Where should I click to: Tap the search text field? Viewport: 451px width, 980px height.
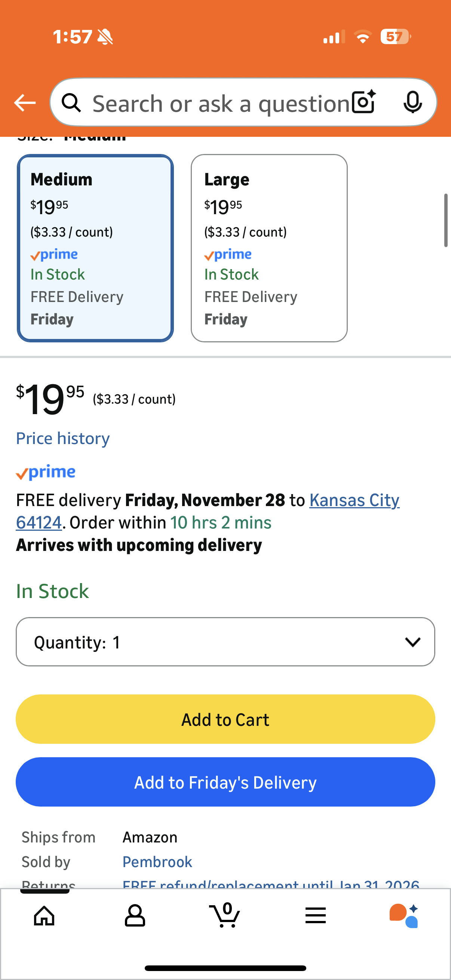(x=221, y=103)
